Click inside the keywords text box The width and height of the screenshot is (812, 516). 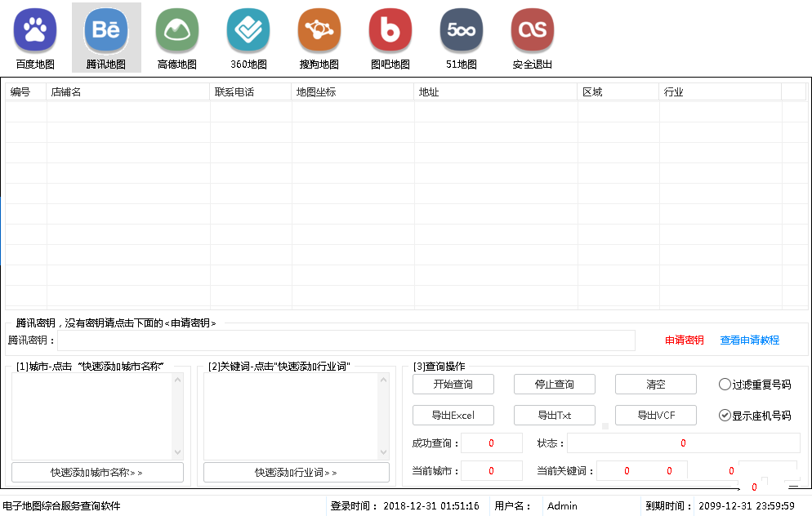click(x=291, y=416)
